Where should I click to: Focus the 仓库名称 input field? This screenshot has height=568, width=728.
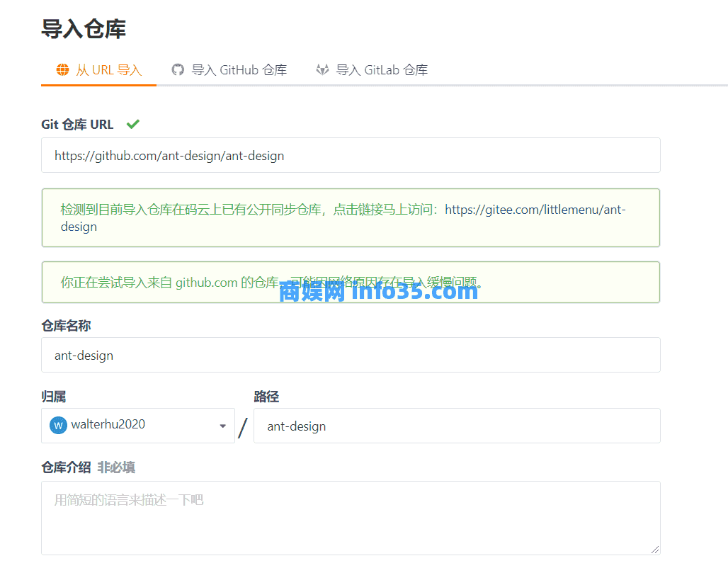(351, 355)
